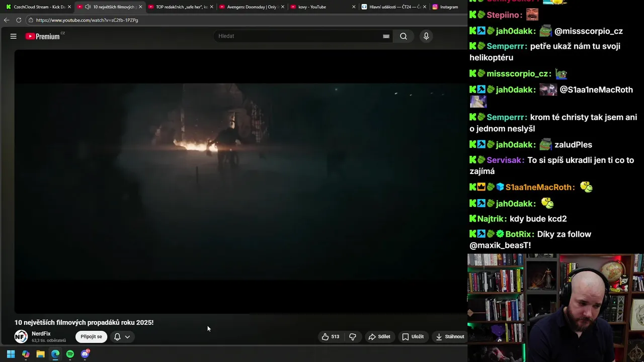Dislike the video with thumbs-down
The width and height of the screenshot is (644, 362).
pos(353,337)
